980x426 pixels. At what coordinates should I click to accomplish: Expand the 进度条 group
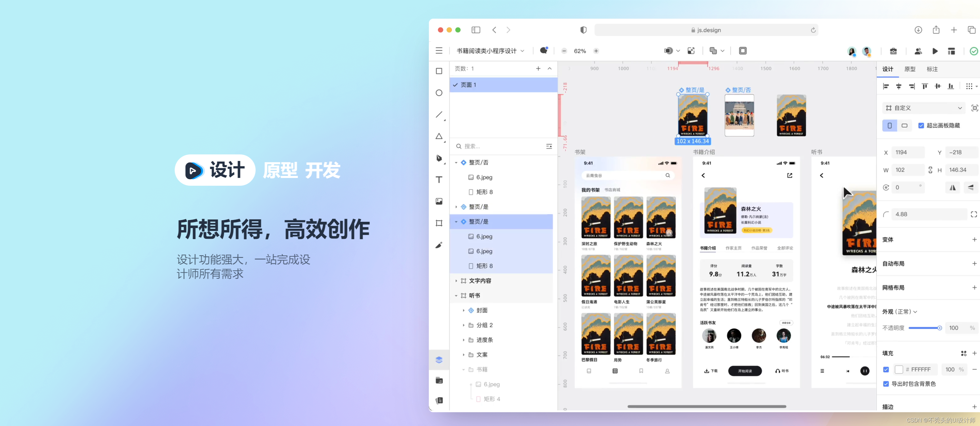coord(463,340)
